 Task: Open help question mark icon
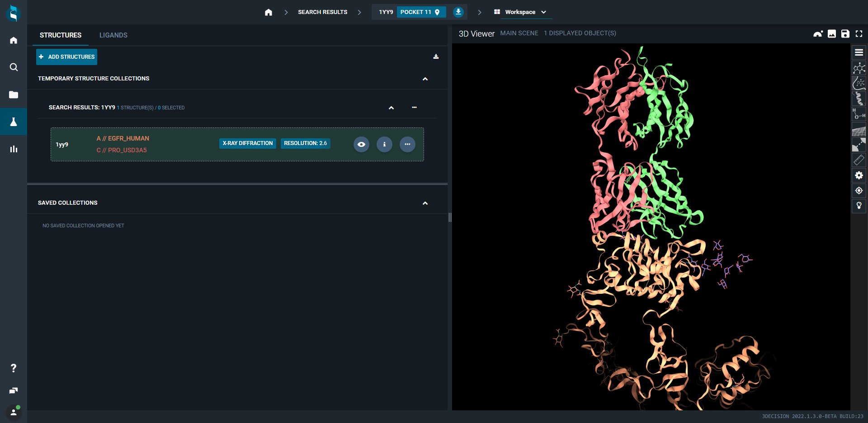pos(14,368)
